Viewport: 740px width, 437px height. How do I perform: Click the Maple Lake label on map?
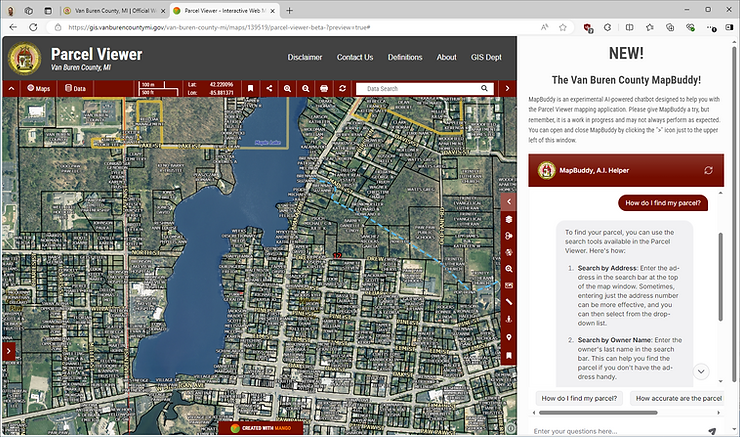click(268, 143)
